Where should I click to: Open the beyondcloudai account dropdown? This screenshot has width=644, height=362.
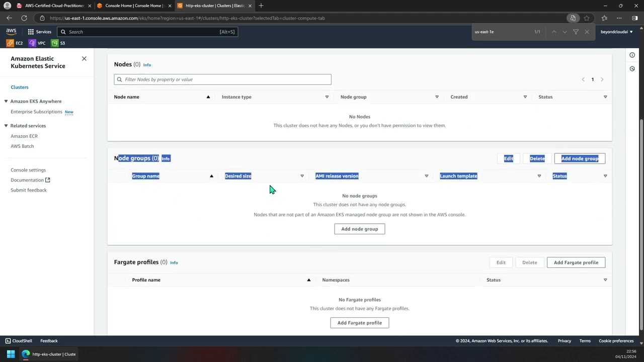pos(617,32)
